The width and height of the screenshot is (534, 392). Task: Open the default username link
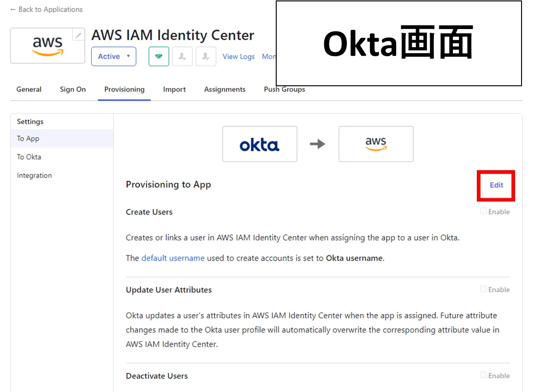173,258
